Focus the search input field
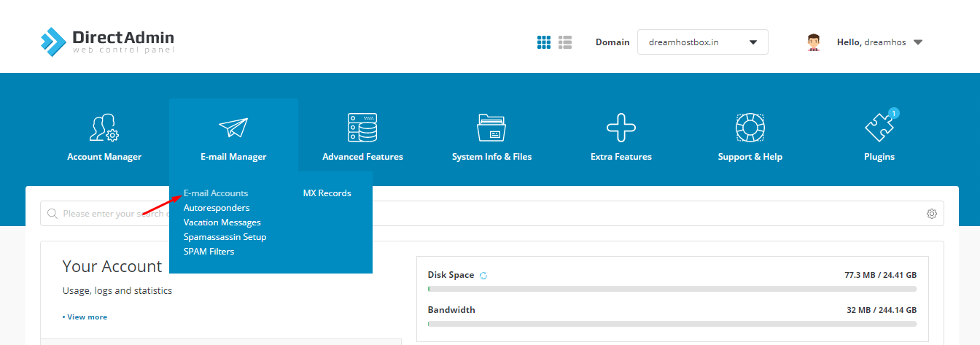 (492, 214)
